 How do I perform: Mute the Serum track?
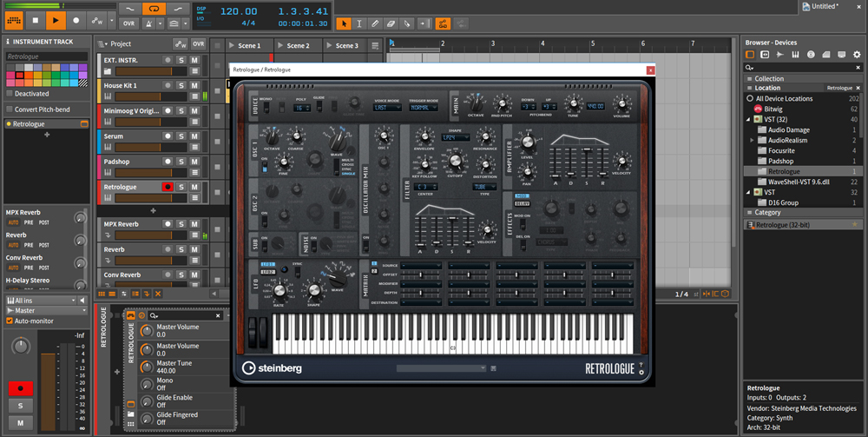coord(195,136)
